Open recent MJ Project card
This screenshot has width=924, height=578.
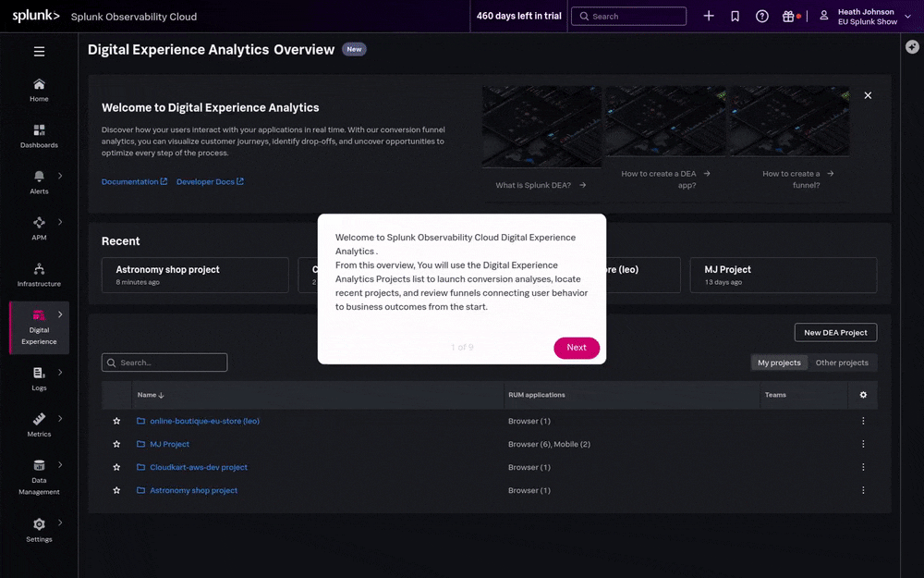[x=784, y=275]
